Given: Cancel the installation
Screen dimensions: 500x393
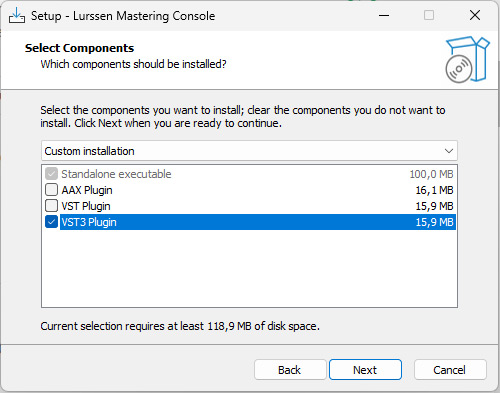Looking at the screenshot, I should point(450,370).
